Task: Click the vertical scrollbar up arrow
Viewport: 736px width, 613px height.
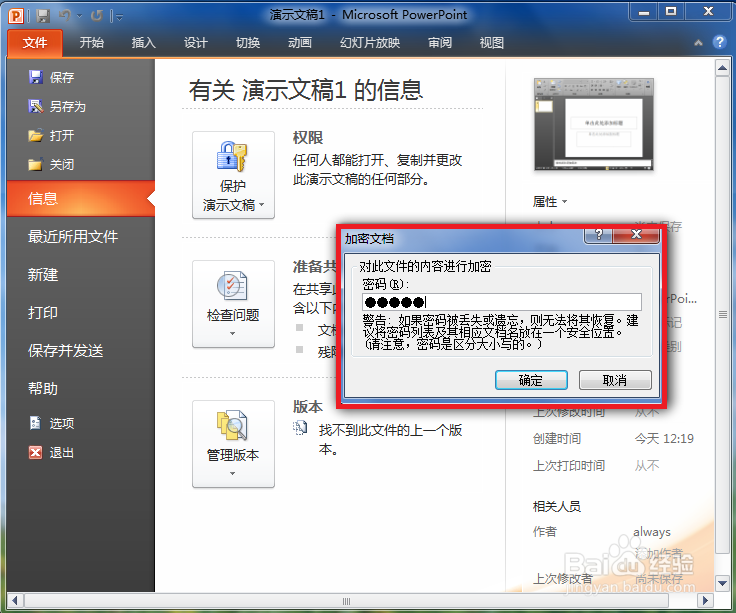Action: (x=722, y=68)
